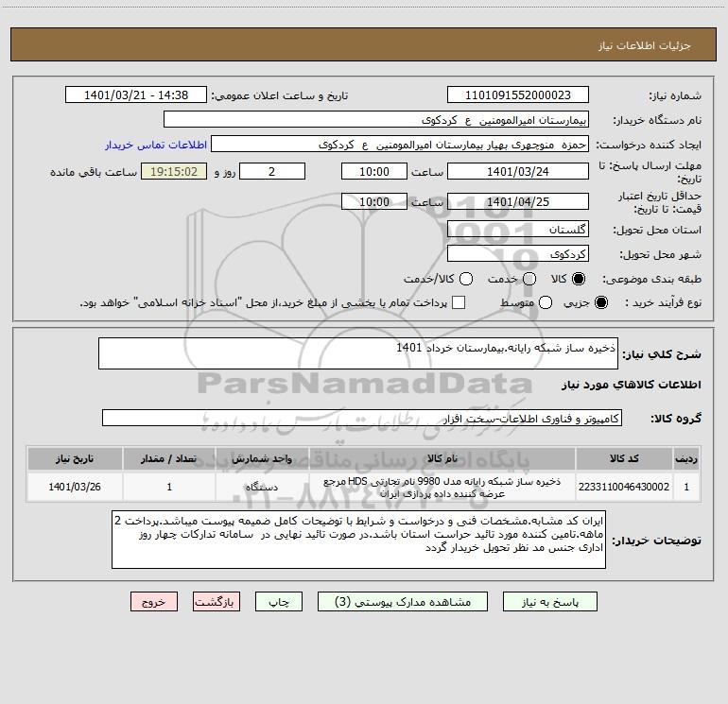The width and height of the screenshot is (728, 704).
Task: Click the HDS 9980 product name cell
Action: pos(442,487)
